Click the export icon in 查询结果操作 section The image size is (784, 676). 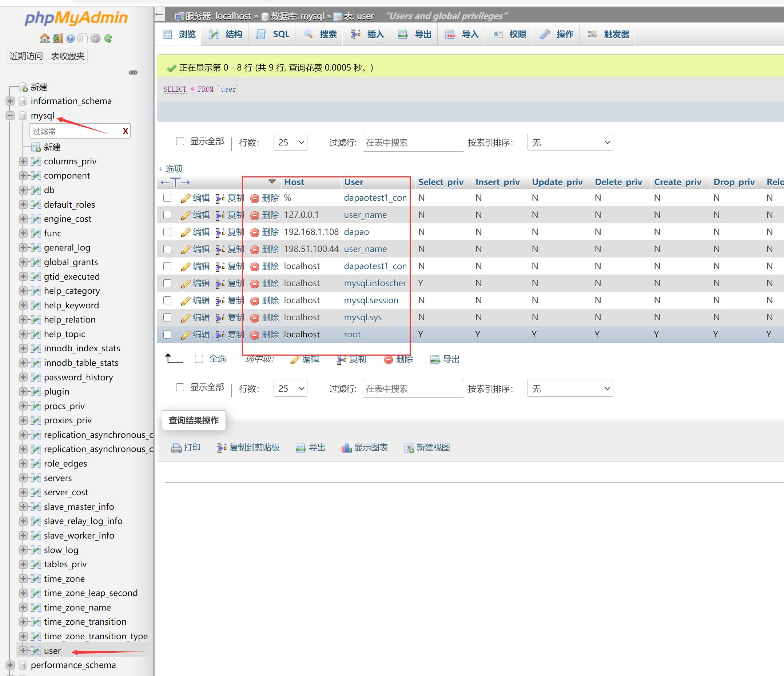(x=301, y=448)
